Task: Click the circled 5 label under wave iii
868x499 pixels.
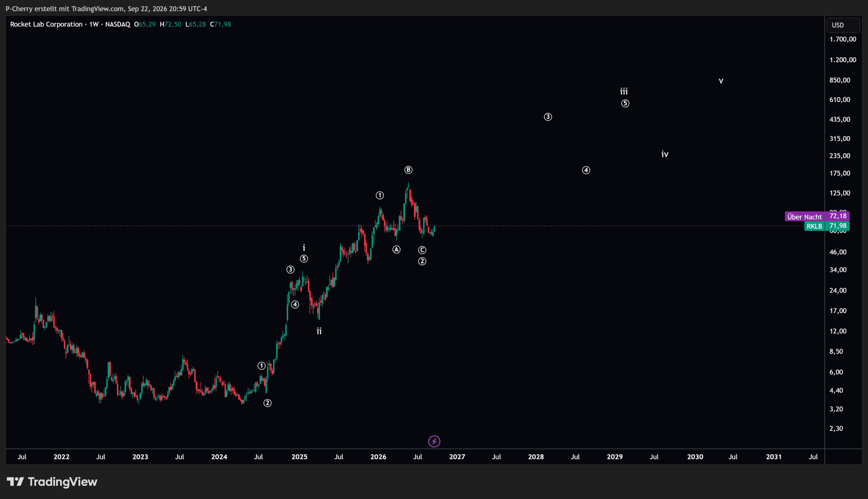Action: [x=625, y=103]
